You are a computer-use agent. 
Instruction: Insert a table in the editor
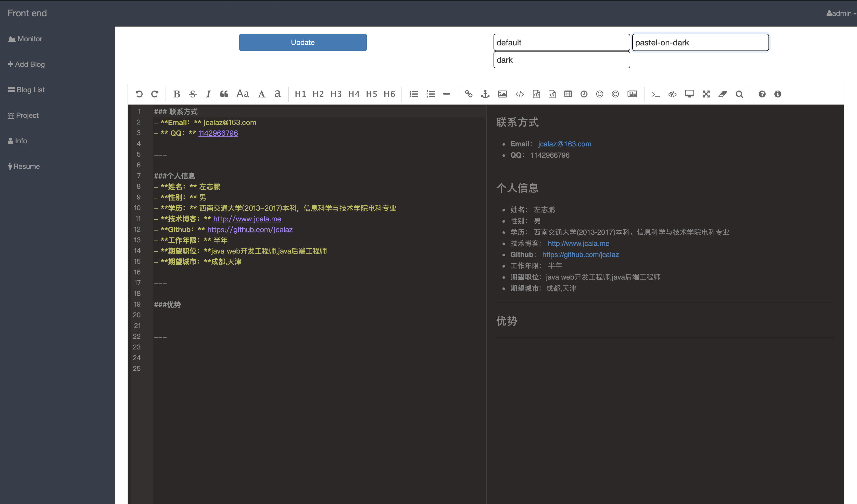tap(568, 94)
